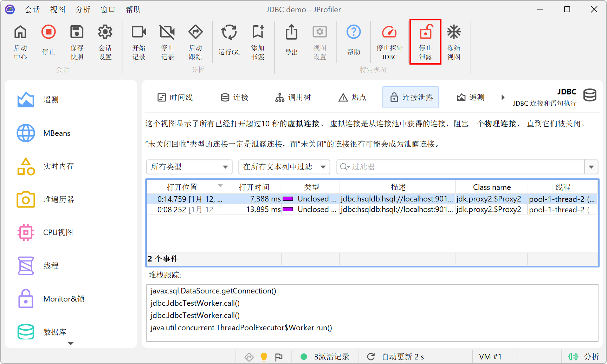
Task: Open the Session (会话) menu
Action: click(x=32, y=9)
